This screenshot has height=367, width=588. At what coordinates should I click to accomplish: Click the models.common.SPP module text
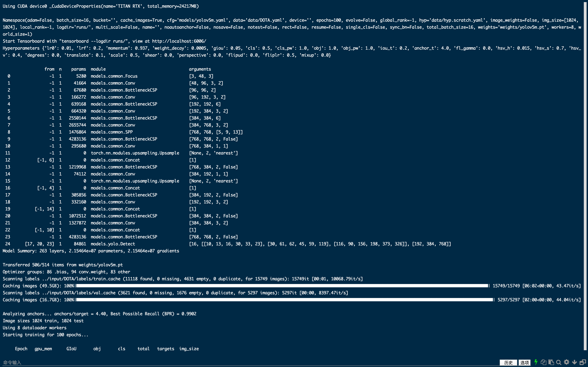tap(111, 132)
